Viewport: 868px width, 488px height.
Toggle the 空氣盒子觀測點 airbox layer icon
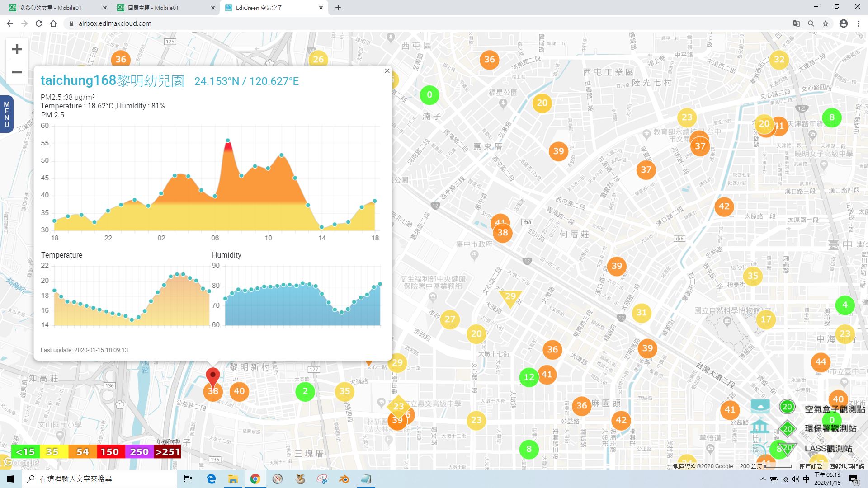click(760, 406)
